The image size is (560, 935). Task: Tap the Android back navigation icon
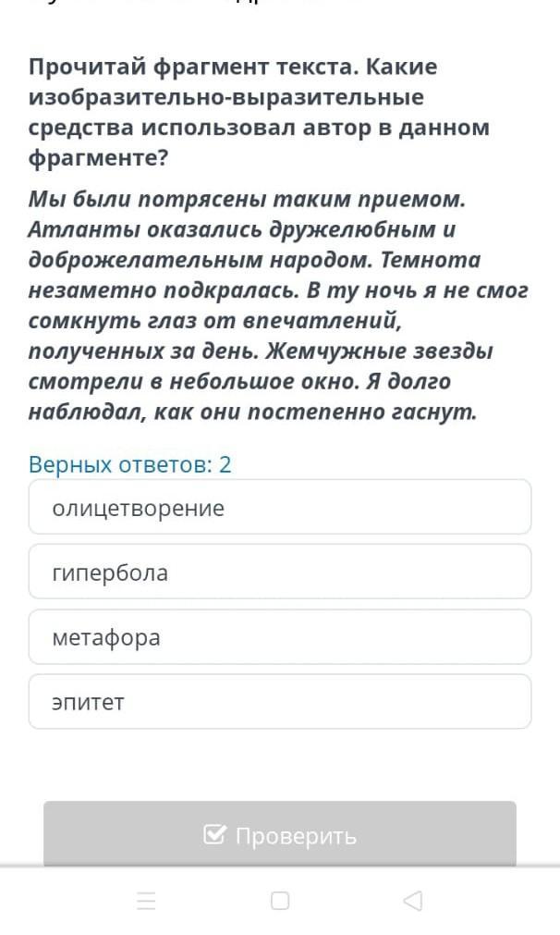point(413,901)
